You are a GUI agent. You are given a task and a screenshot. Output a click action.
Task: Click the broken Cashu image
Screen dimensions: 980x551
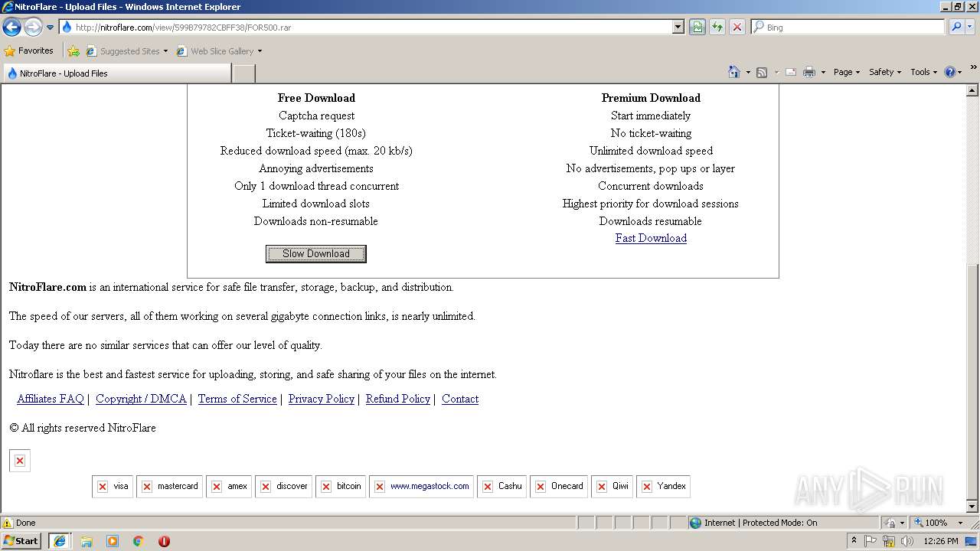[x=501, y=487]
